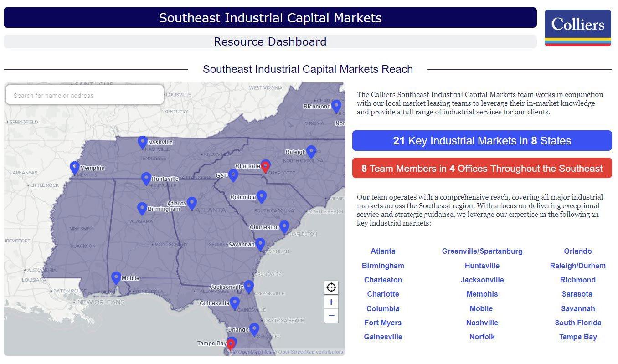Image resolution: width=618 pixels, height=364 pixels.
Task: Open the Charleston map pin
Action: click(284, 227)
